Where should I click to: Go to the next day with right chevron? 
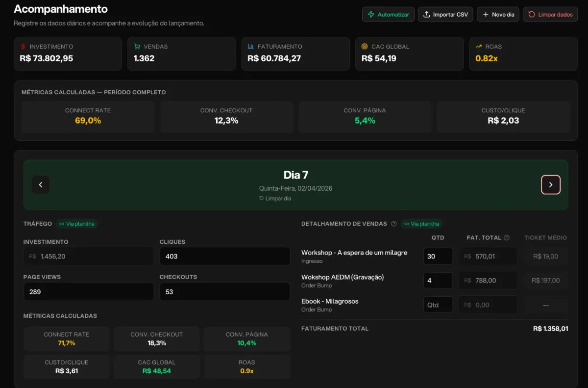[550, 185]
